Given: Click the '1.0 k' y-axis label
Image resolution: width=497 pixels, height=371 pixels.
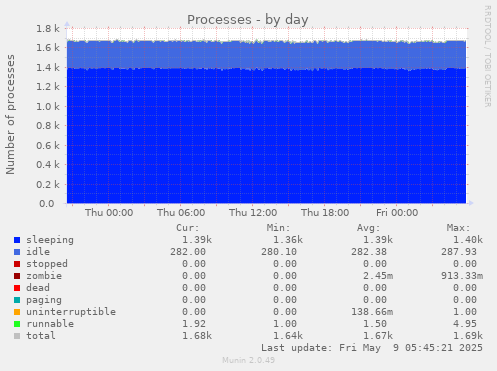Looking at the screenshot, I should point(48,107).
